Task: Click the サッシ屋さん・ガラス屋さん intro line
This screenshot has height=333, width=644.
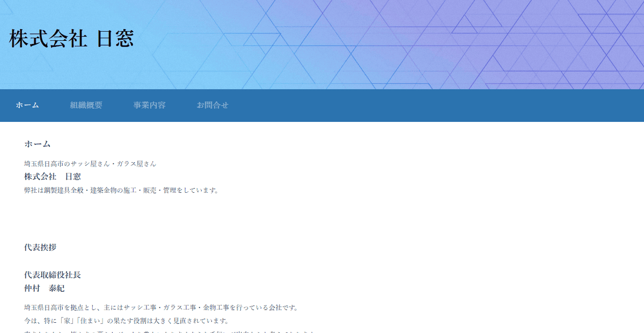Action: pos(89,163)
